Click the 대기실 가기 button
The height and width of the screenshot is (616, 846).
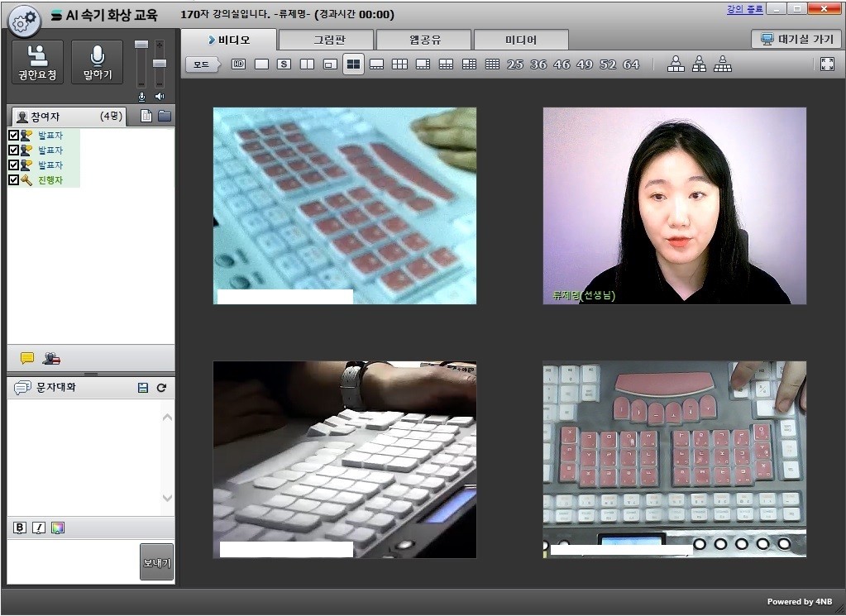797,39
